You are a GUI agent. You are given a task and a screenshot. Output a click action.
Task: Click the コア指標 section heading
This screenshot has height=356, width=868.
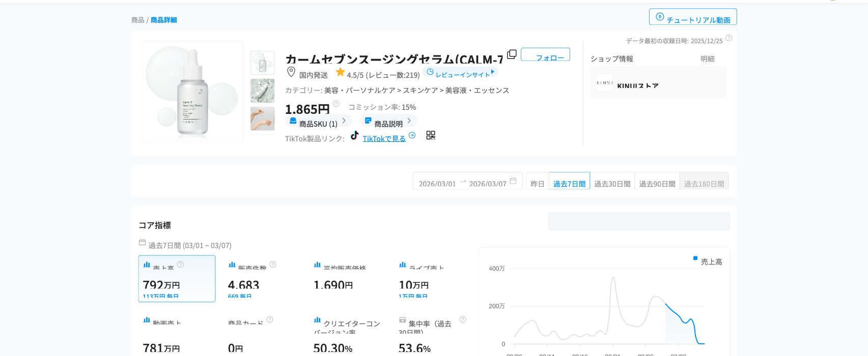pos(155,225)
